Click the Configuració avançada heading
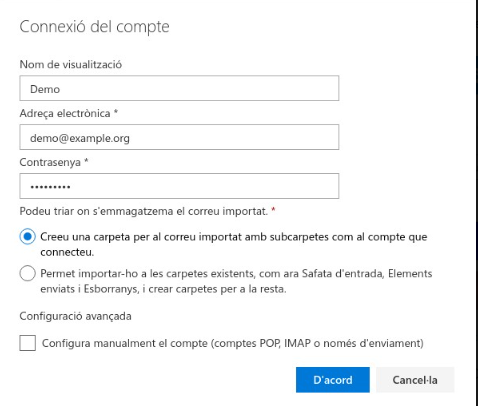The width and height of the screenshot is (478, 406). (x=75, y=316)
